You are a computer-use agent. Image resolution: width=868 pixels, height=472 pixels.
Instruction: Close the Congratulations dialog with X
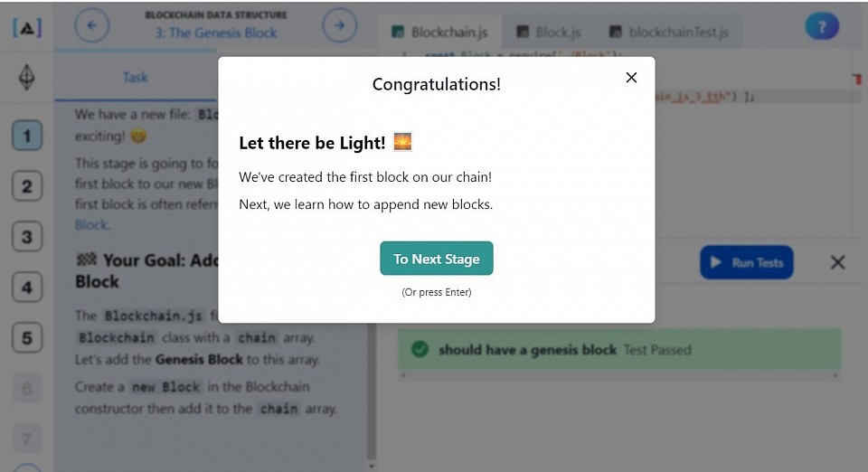click(x=631, y=78)
